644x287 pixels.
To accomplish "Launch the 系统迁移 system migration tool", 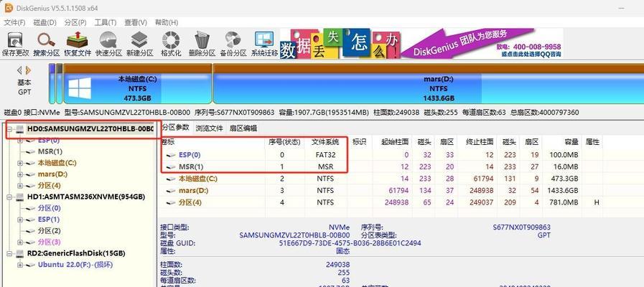I will click(x=264, y=40).
